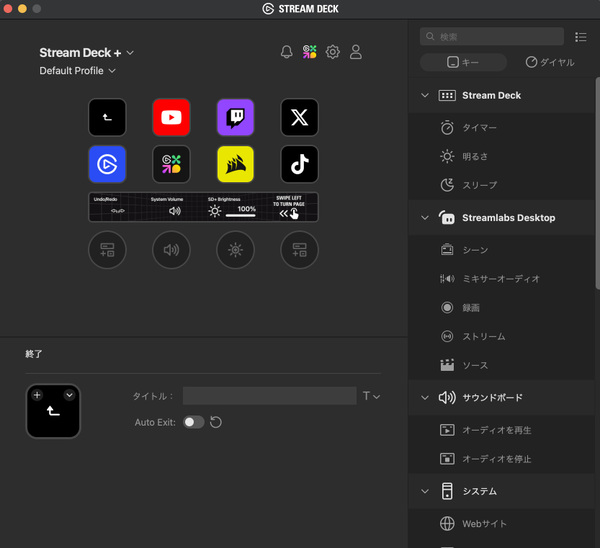Reset Auto Exit with circular arrow
Image resolution: width=600 pixels, height=548 pixels.
[216, 422]
